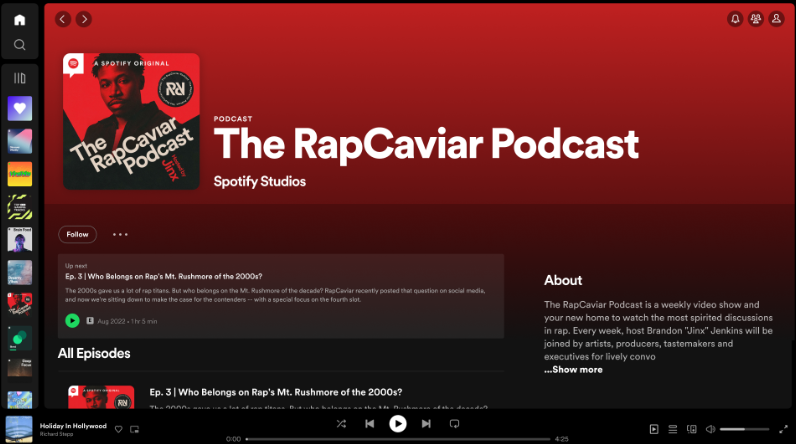796x444 pixels.
Task: Open the Search page icon
Action: 20,45
